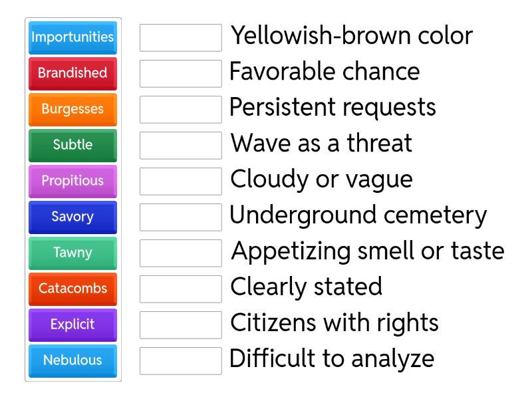The height and width of the screenshot is (399, 532).
Task: Choose the drop box next to Wave as a threat
Action: (180, 145)
